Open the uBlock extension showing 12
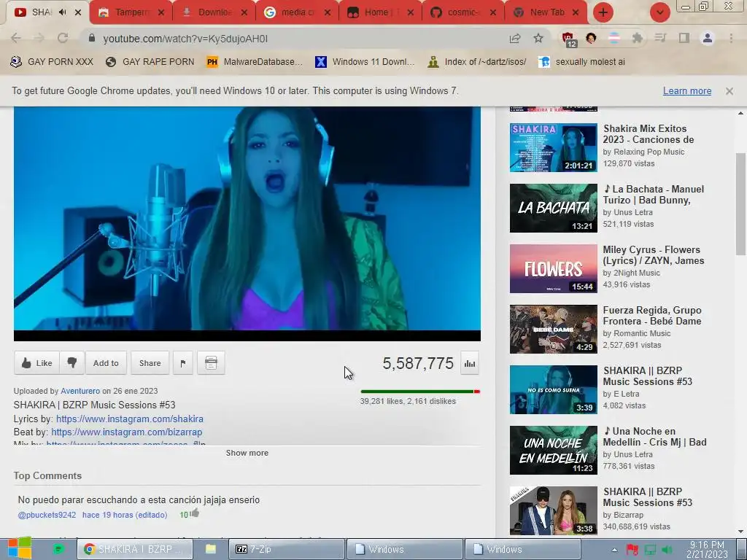747x560 pixels. 568,39
